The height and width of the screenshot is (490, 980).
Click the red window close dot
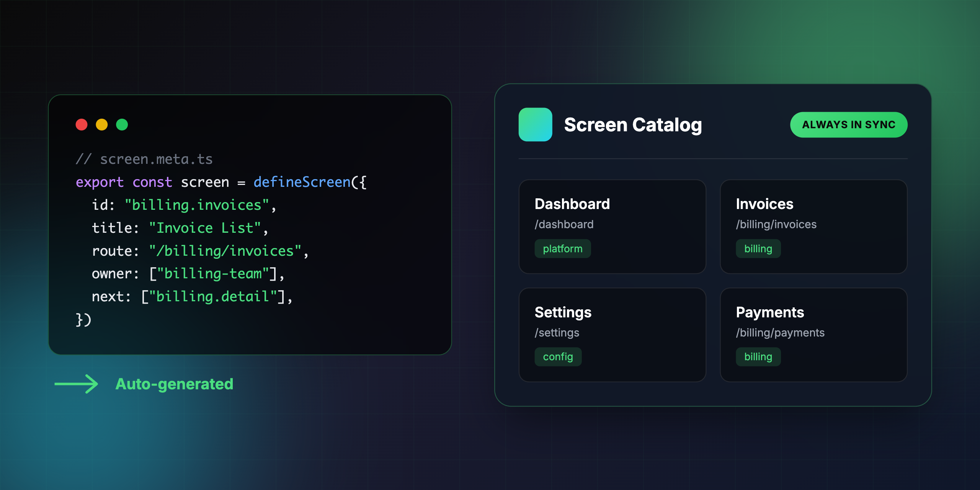[82, 124]
